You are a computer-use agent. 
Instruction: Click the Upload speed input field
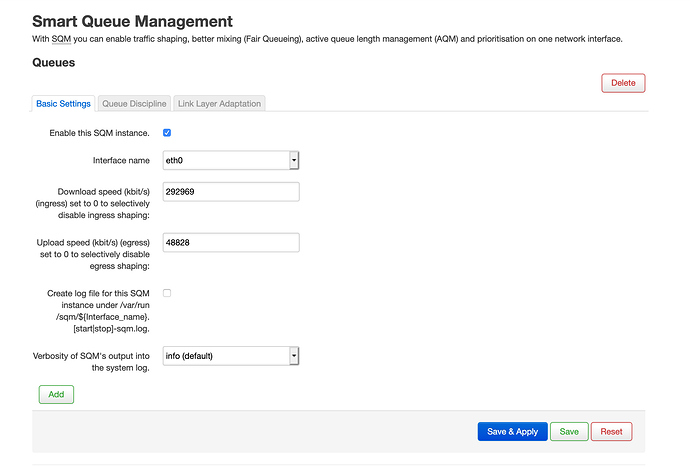tap(231, 242)
